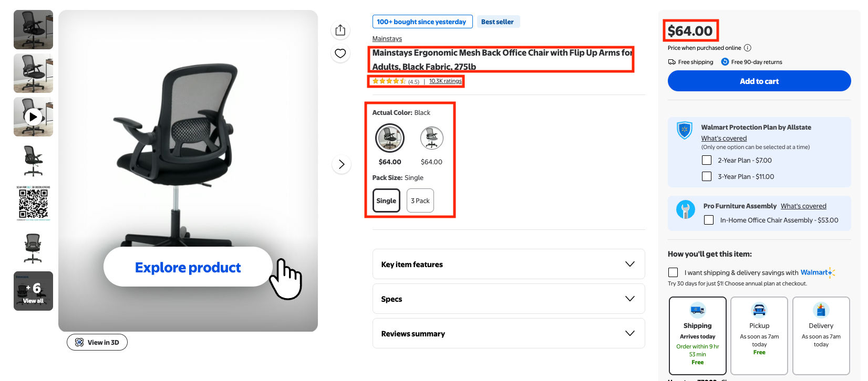Open price info circle icon
This screenshot has width=868, height=381.
748,48
